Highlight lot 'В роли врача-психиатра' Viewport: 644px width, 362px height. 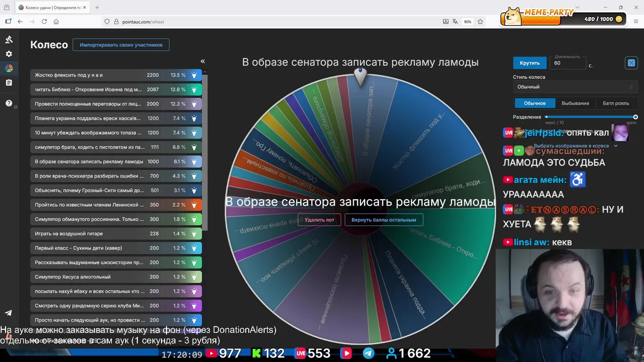tap(194, 176)
